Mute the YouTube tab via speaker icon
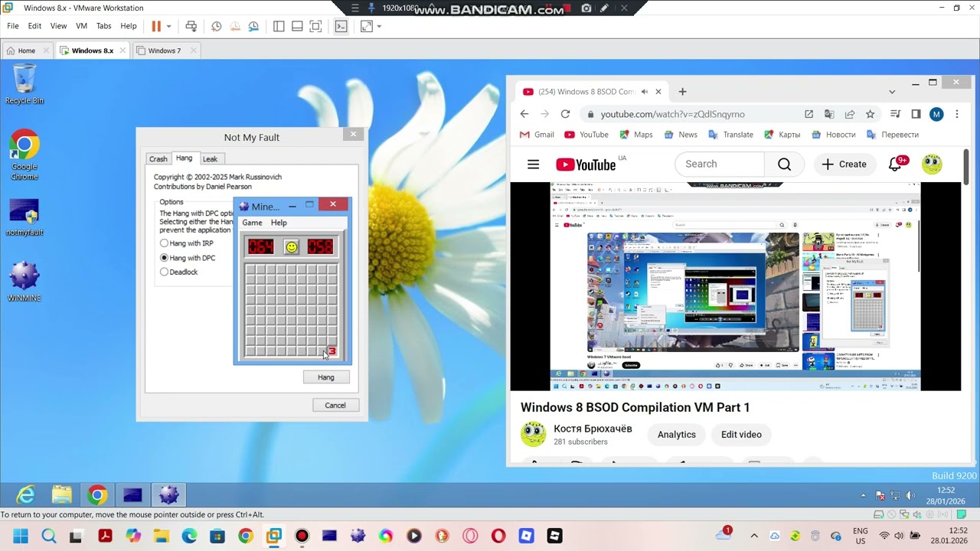Screen dimensions: 980x551 point(644,92)
